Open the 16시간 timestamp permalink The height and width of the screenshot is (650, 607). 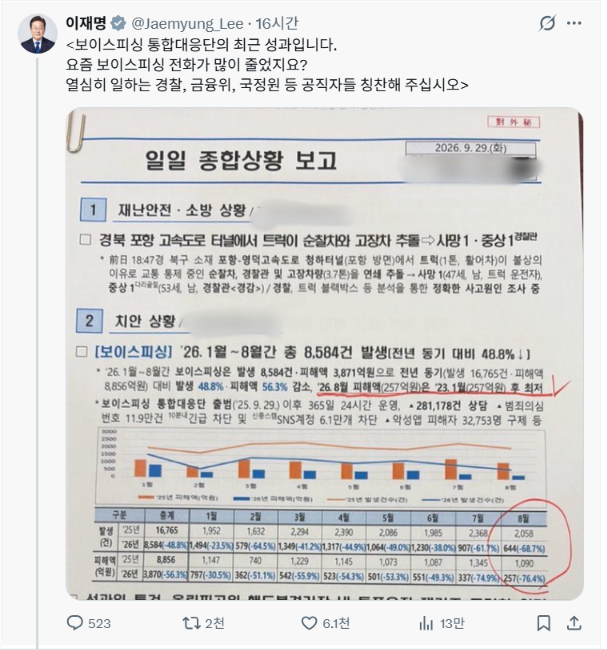277,23
